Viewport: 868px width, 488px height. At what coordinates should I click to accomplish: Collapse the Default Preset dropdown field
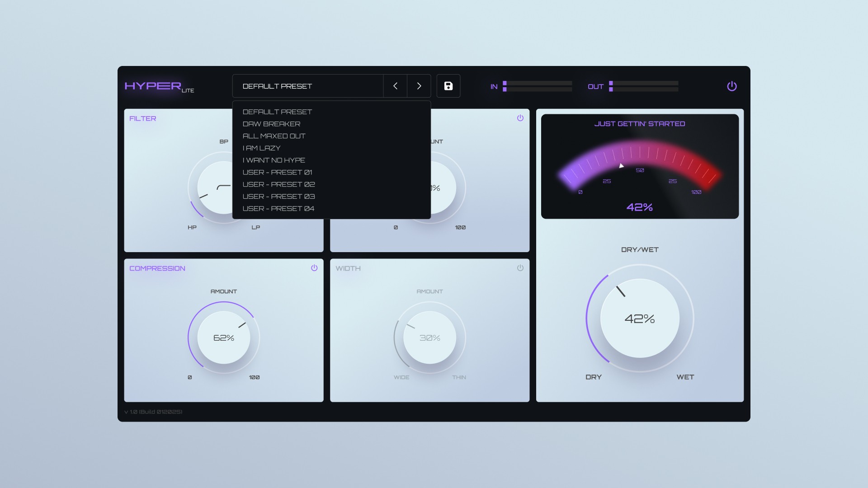pyautogui.click(x=307, y=86)
